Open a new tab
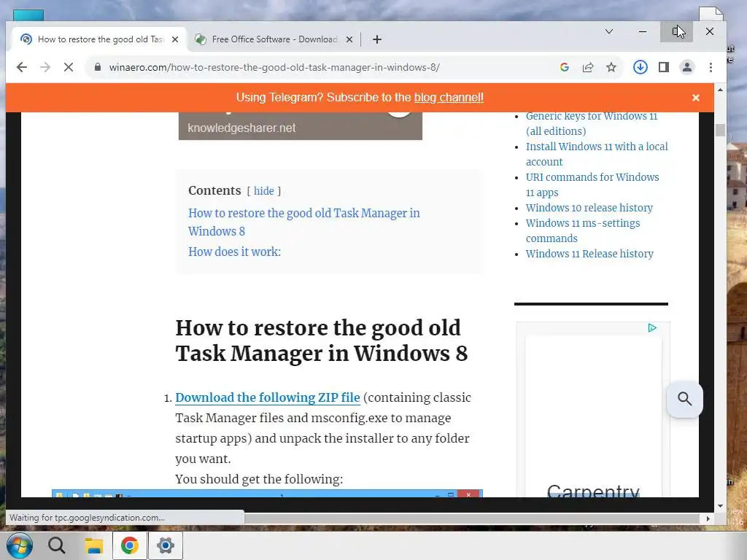This screenshot has width=747, height=560. point(377,39)
